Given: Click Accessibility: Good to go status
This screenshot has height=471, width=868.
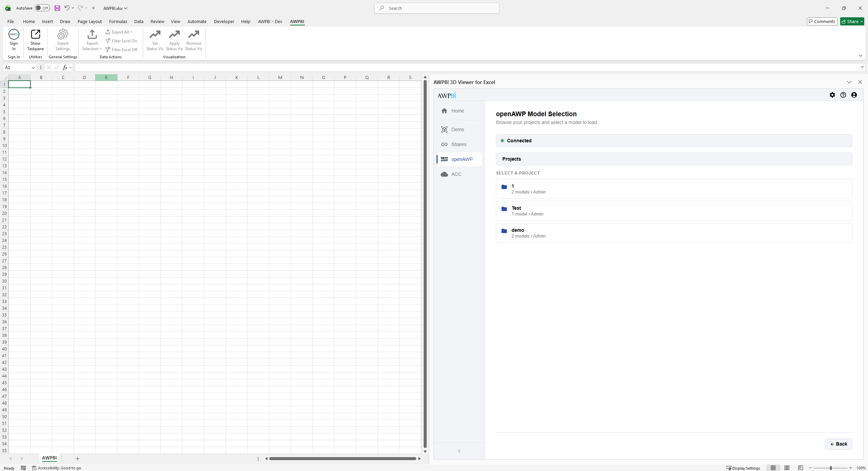Looking at the screenshot, I should point(57,468).
